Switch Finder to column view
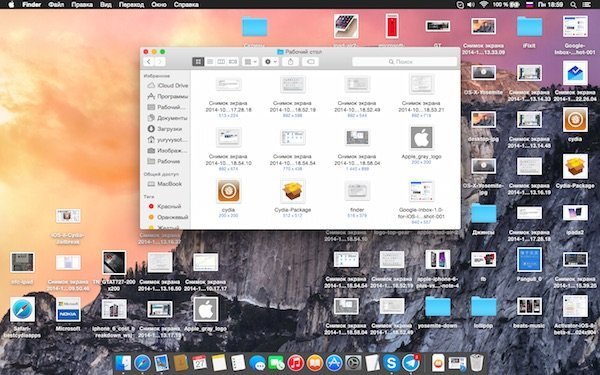The height and width of the screenshot is (375, 600). coord(221,62)
